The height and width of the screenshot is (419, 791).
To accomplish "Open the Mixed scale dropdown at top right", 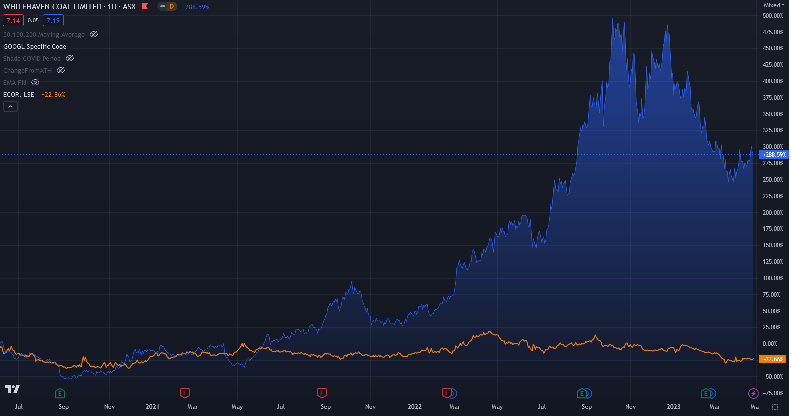I will click(x=774, y=5).
